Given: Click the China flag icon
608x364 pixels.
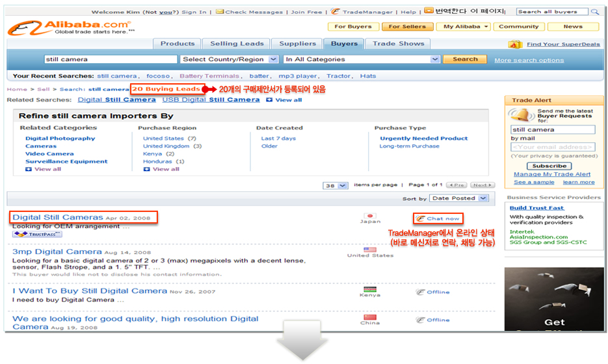Looking at the screenshot, I should pyautogui.click(x=370, y=317).
